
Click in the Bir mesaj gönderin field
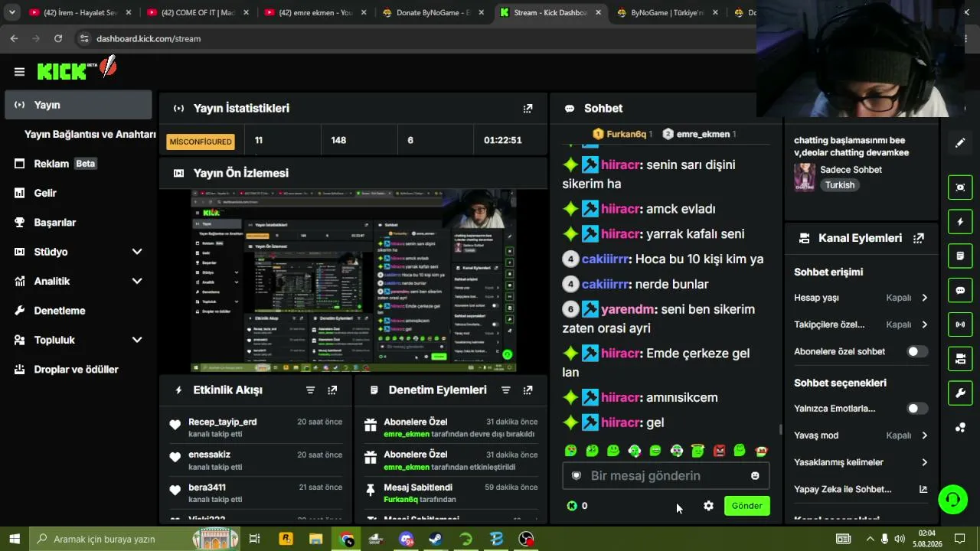665,476
